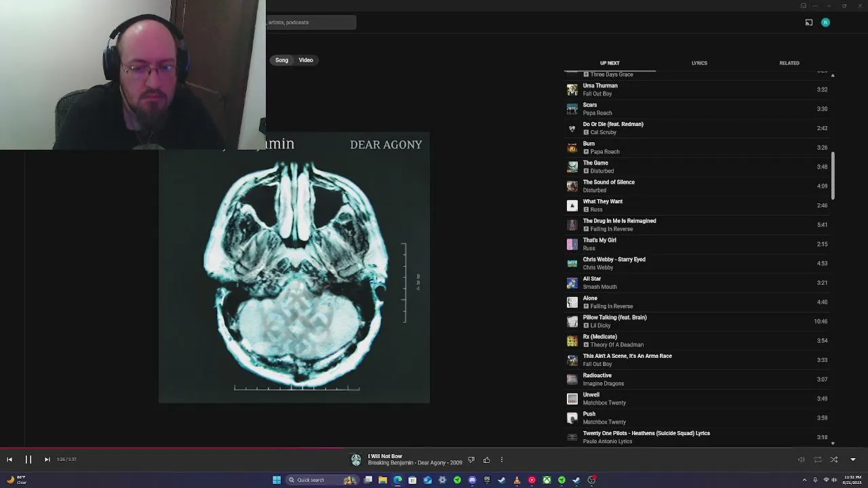
Task: Open Breaking Benjamin artist link in player bar
Action: pos(391,463)
